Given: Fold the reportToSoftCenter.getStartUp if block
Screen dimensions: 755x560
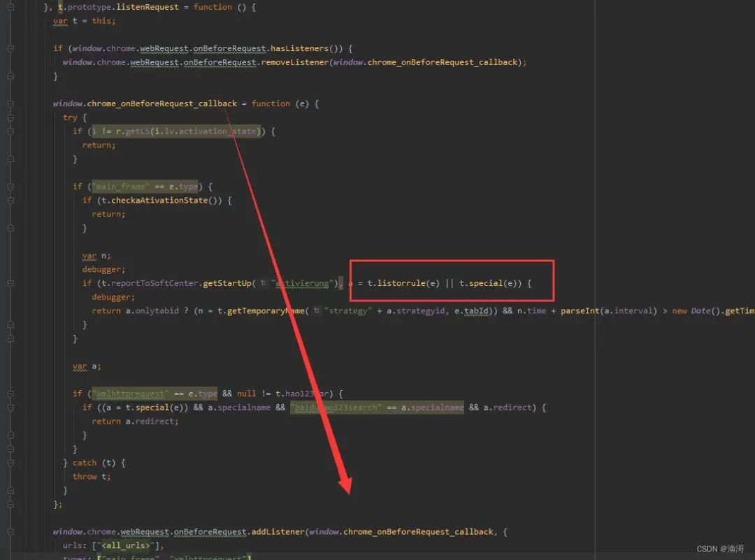Looking at the screenshot, I should (x=10, y=283).
